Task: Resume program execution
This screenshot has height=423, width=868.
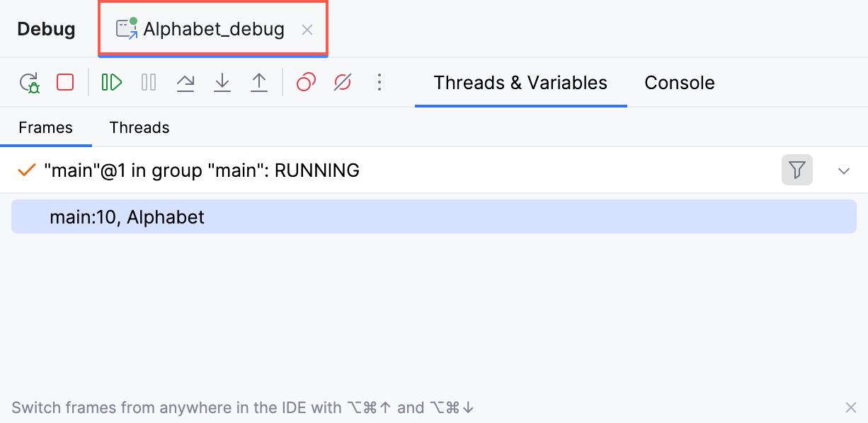Action: click(111, 82)
